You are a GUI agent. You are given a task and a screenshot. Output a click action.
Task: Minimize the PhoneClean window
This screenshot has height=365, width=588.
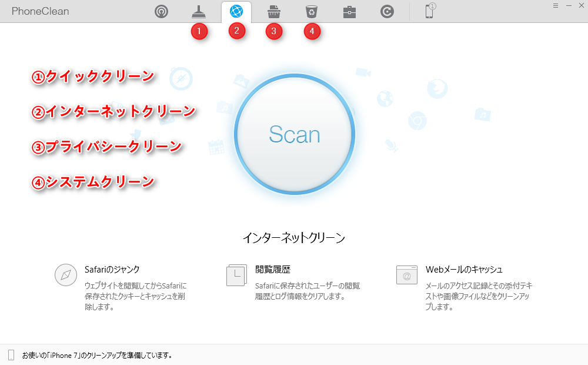point(569,6)
